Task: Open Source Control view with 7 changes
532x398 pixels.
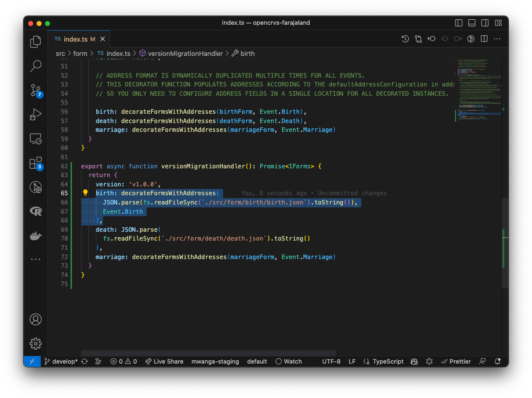Action: (36, 90)
